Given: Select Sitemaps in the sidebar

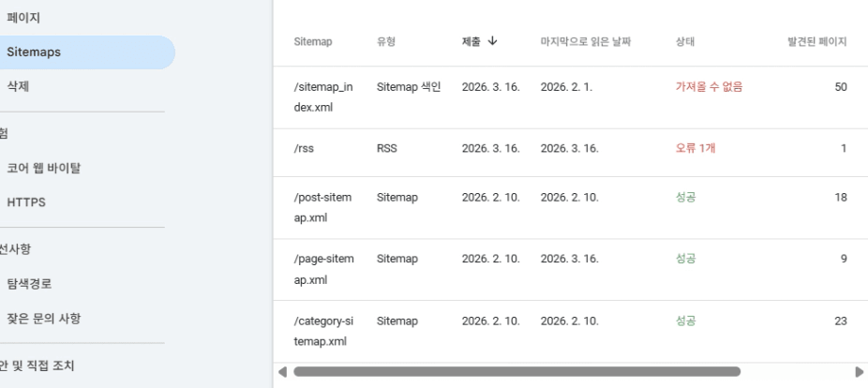Looking at the screenshot, I should point(35,52).
